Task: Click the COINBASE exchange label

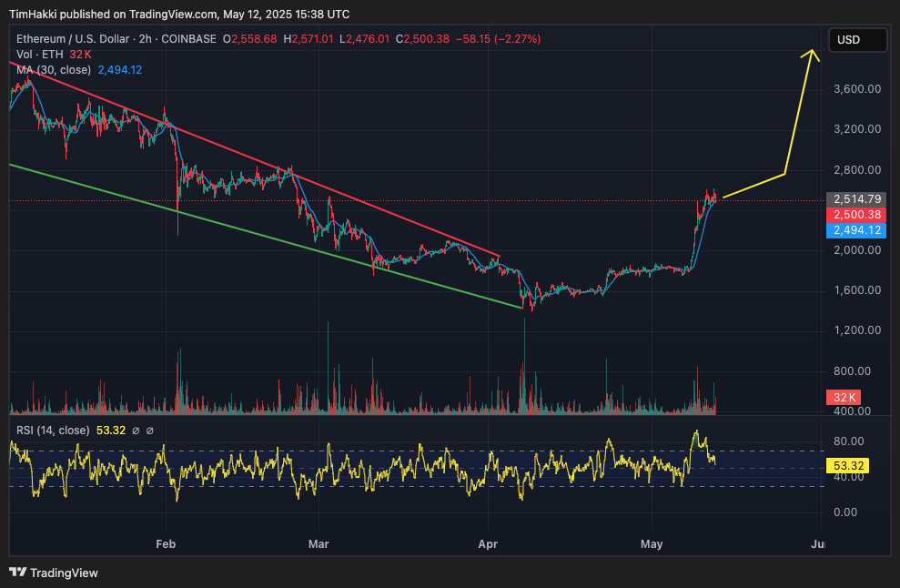Action: pyautogui.click(x=189, y=39)
